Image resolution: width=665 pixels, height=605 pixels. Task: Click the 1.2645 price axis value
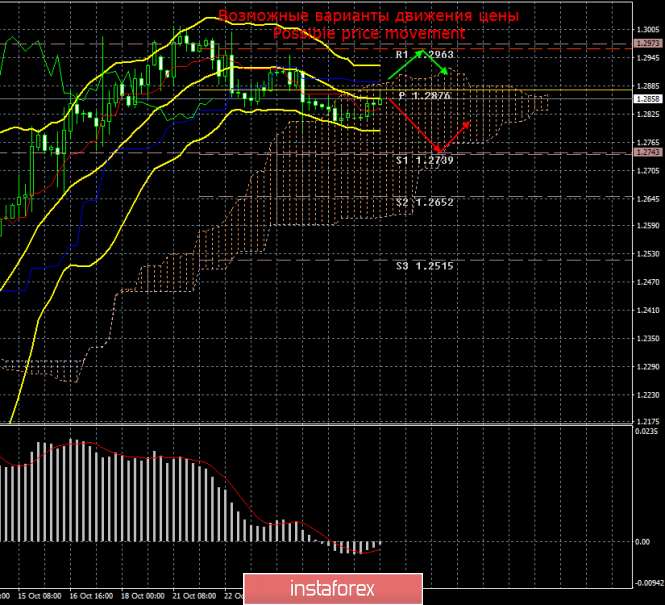click(648, 199)
